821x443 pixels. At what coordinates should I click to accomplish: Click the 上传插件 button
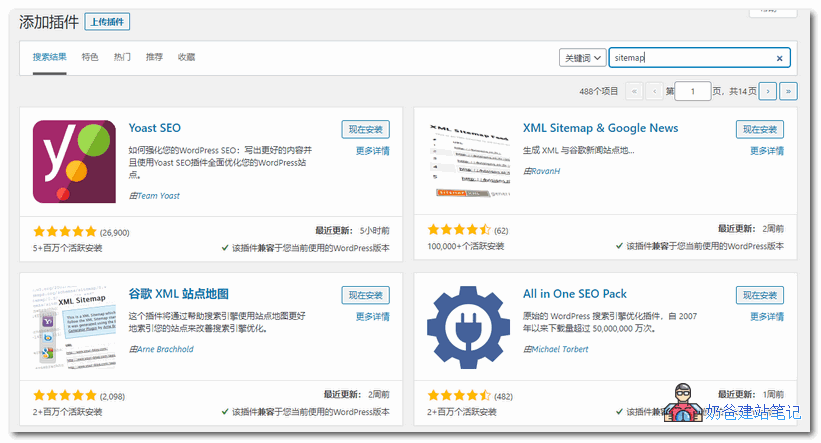(x=107, y=21)
